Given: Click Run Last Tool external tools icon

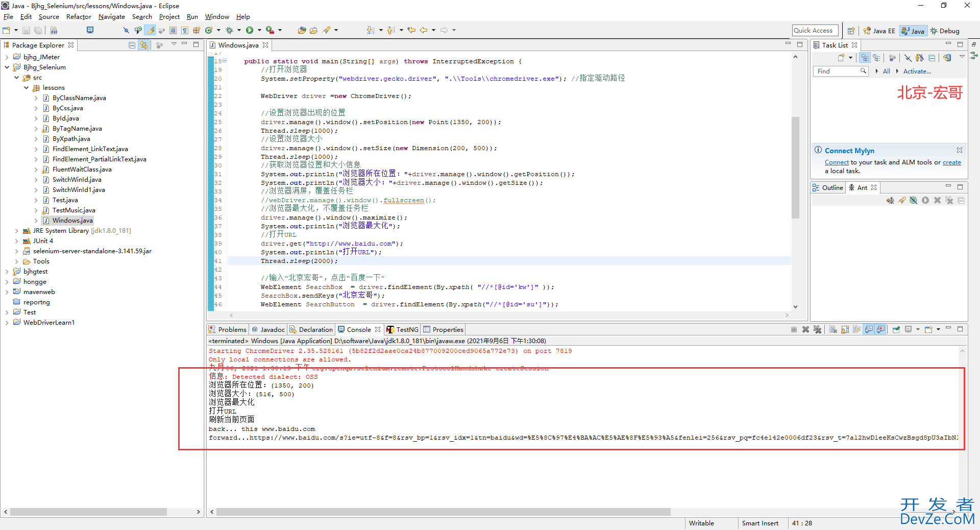Looking at the screenshot, I should [270, 31].
